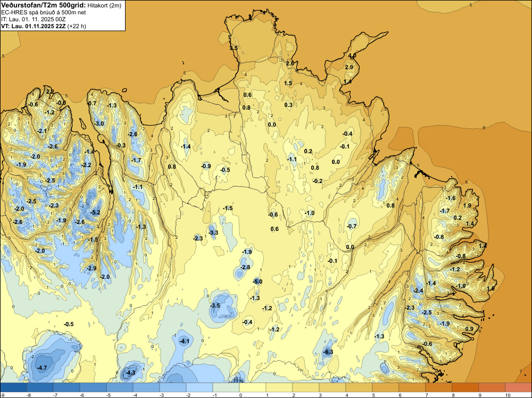The image size is (532, 398).
Task: Click the -0.0 temperature label
Action: tap(61, 103)
